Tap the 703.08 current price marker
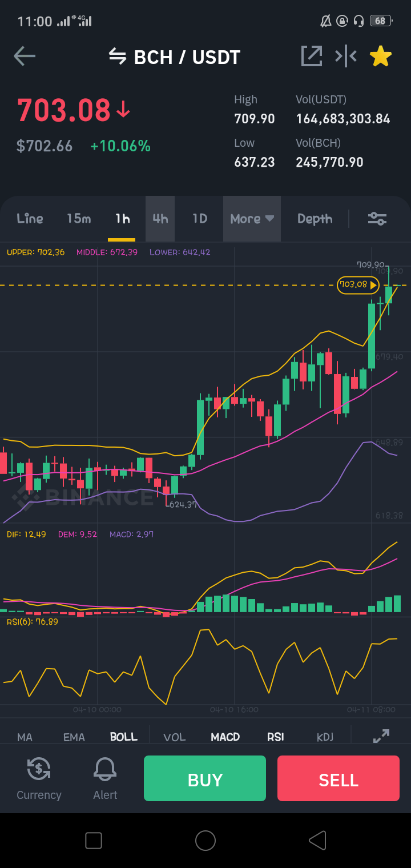 (x=358, y=284)
